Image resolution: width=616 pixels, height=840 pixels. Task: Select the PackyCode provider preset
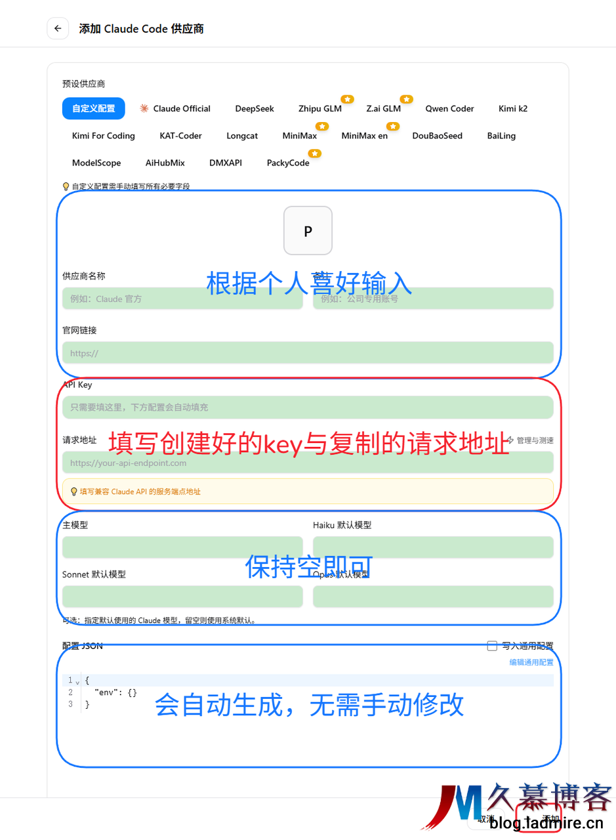point(288,163)
